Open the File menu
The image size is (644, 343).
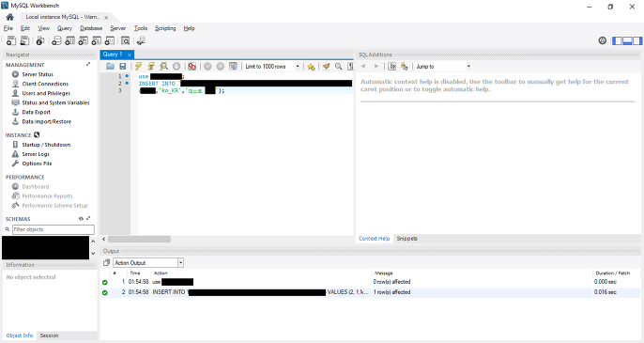pos(8,28)
